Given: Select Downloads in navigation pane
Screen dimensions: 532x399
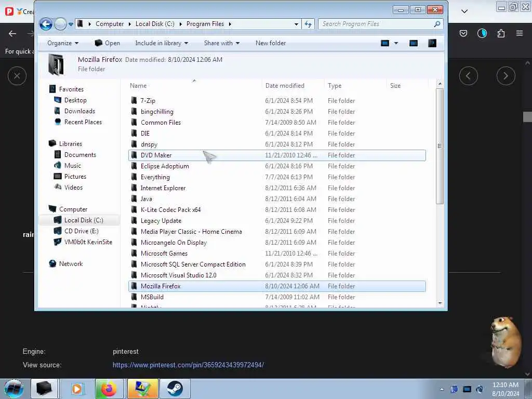Looking at the screenshot, I should (79, 111).
